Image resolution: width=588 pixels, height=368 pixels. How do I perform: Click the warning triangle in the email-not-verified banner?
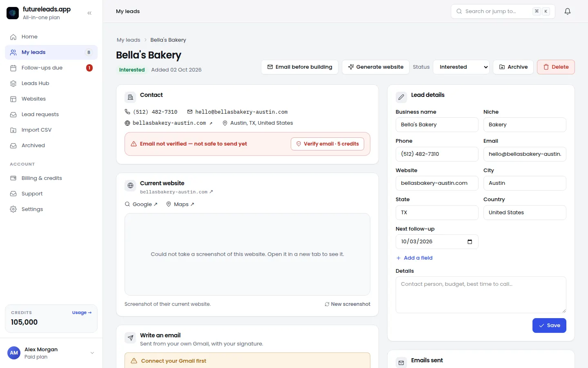tap(134, 144)
